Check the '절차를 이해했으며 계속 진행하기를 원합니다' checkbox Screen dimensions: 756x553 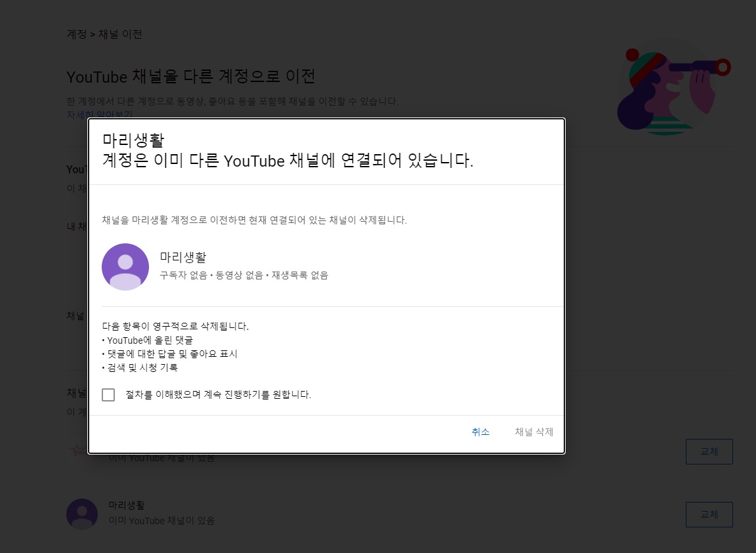(108, 395)
